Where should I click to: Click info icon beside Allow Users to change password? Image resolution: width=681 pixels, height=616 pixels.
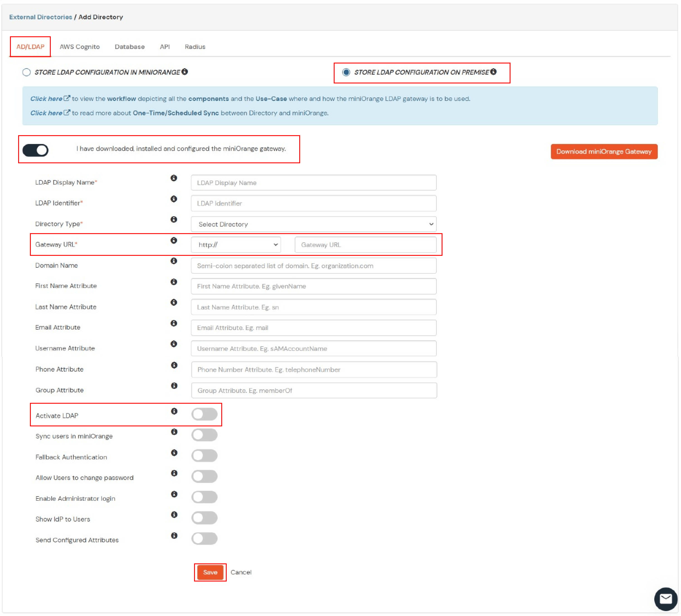pyautogui.click(x=174, y=473)
